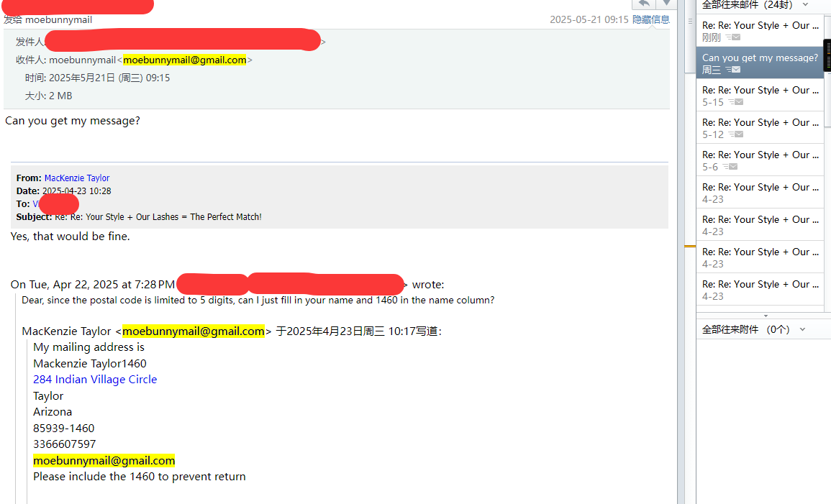The image size is (831, 504).
Task: Select the Can you get my message? mail
Action: [x=760, y=63]
